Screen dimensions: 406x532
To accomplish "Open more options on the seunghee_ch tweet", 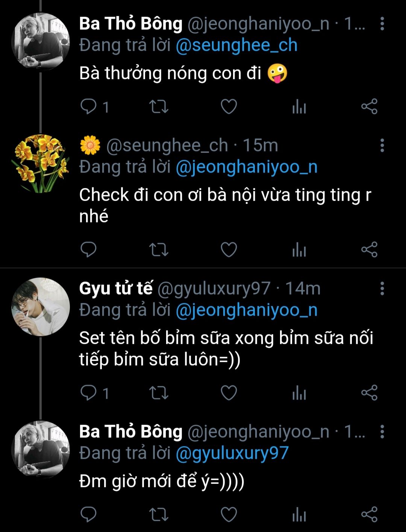I will click(382, 145).
